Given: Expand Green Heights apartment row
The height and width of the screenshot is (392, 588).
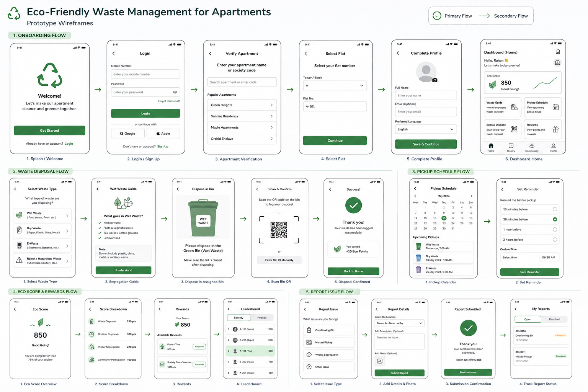Looking at the screenshot, I should (x=242, y=105).
